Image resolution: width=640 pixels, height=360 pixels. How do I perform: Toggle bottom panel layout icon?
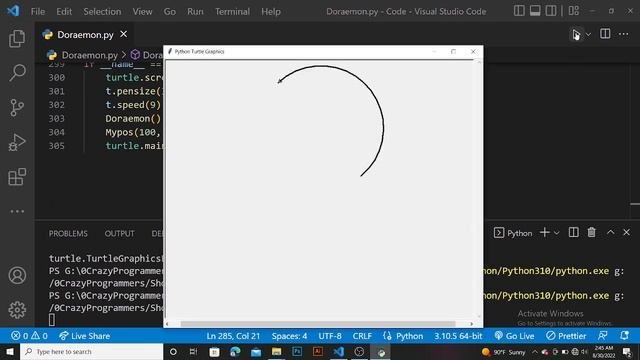[x=535, y=11]
